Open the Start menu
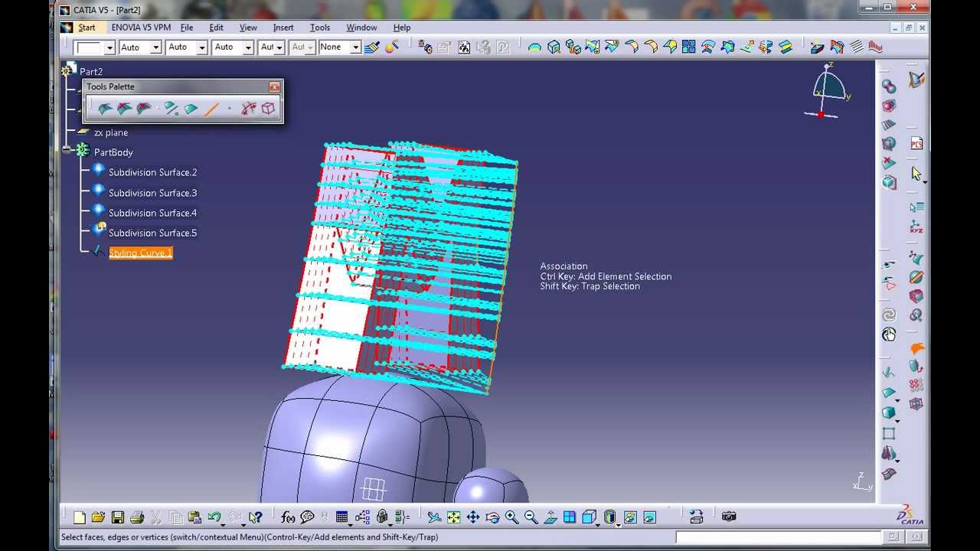The height and width of the screenshot is (551, 980). [x=87, y=28]
